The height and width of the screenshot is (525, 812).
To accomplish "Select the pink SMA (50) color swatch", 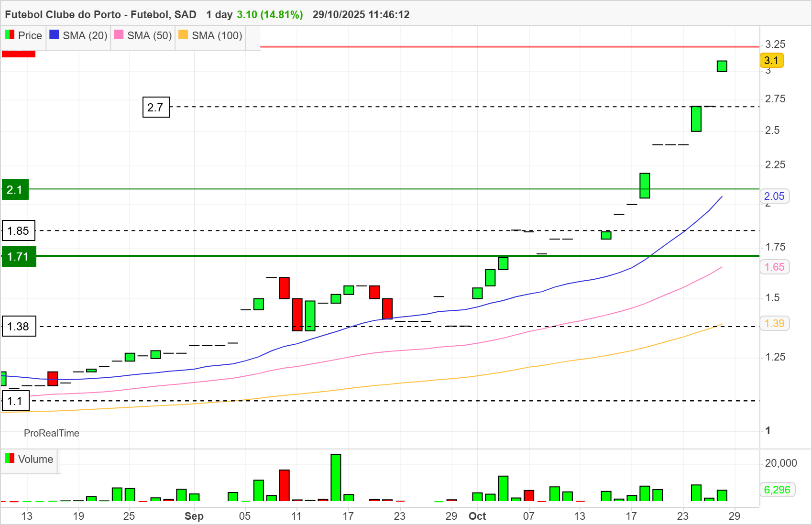I will (119, 35).
